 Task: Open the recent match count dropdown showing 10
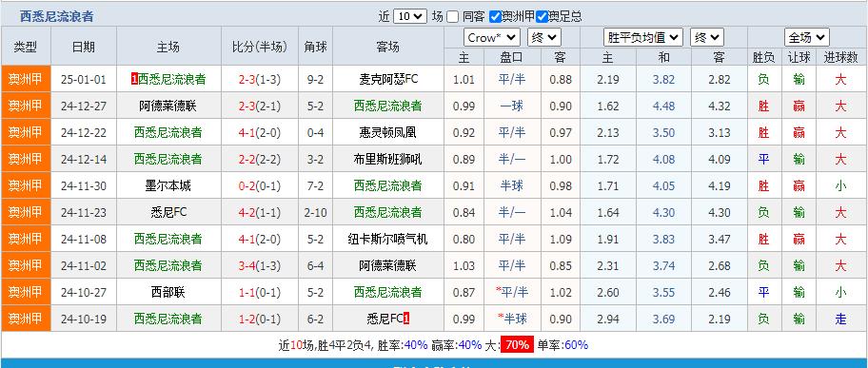(x=410, y=16)
